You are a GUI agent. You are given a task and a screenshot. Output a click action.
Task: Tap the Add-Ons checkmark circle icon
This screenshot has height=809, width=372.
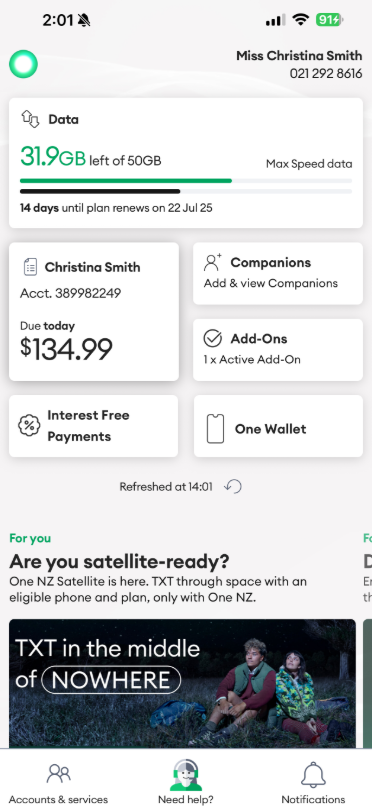click(x=213, y=338)
